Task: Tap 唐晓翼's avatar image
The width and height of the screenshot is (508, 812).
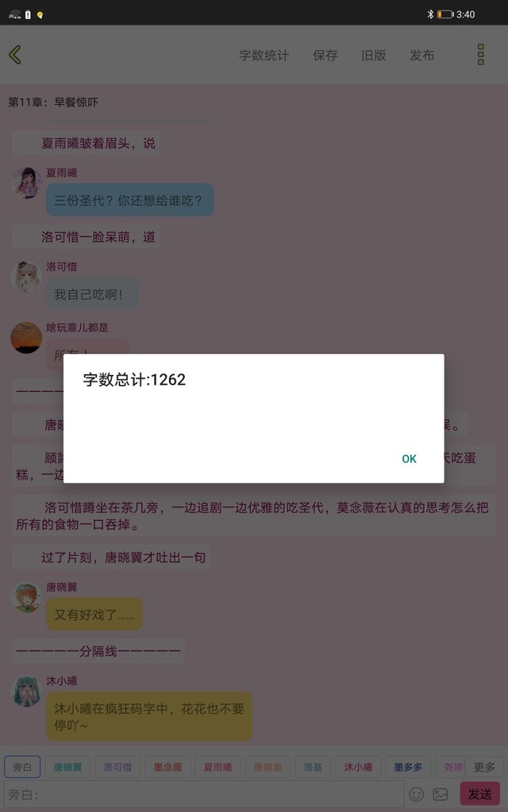Action: tap(26, 597)
